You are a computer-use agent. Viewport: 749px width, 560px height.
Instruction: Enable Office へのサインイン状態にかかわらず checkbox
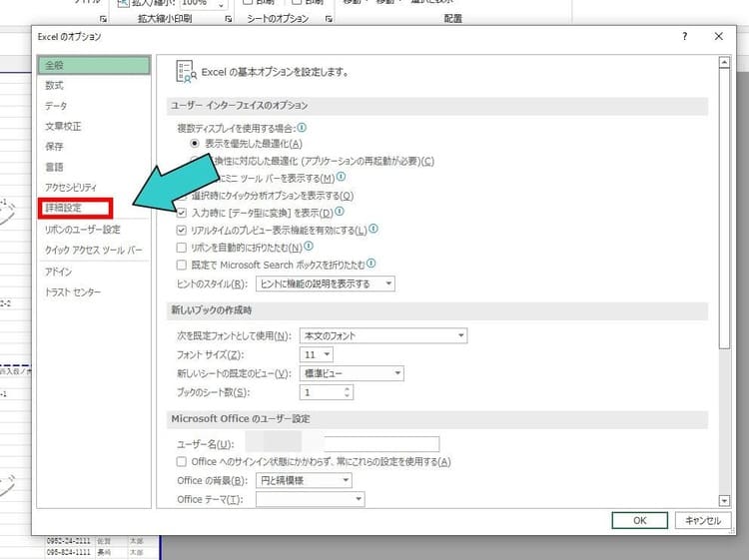point(182,461)
